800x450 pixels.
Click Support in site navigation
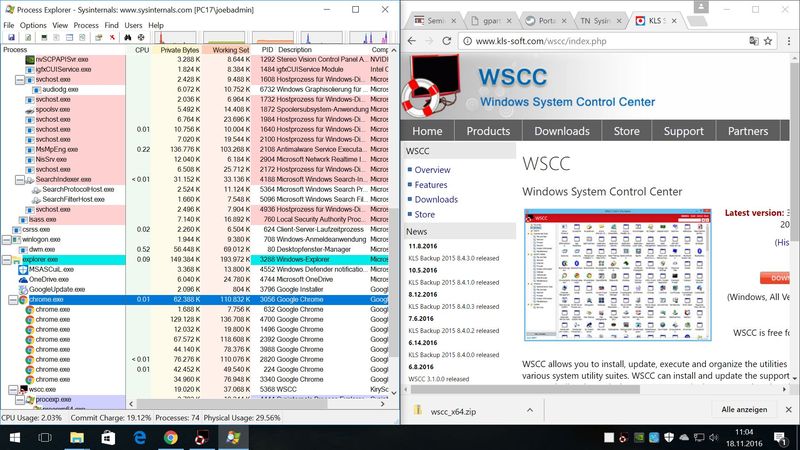point(683,131)
